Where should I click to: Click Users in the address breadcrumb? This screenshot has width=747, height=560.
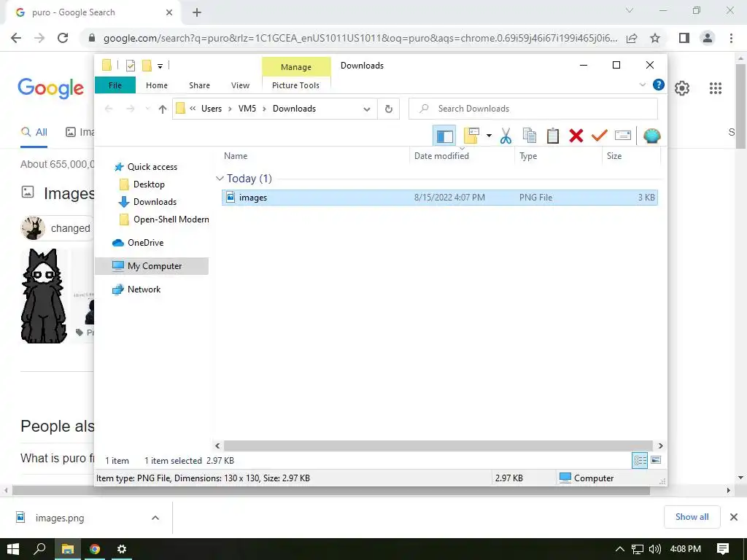point(212,109)
